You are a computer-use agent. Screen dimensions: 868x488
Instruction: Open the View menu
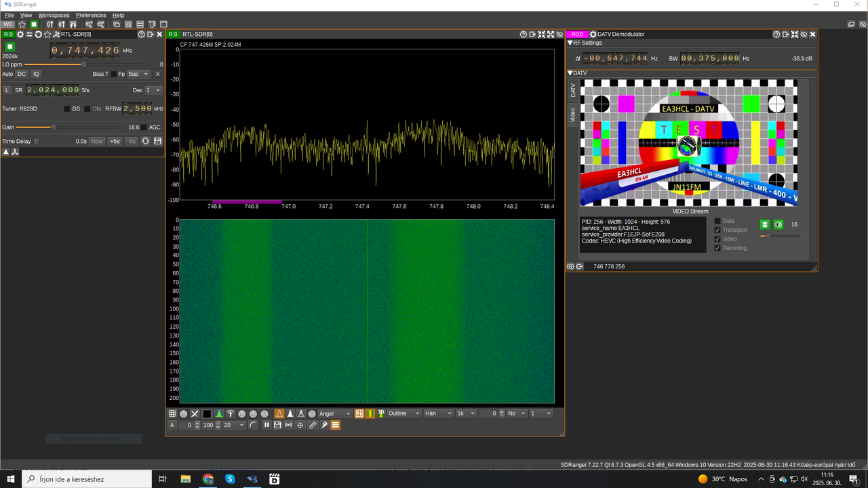coord(26,15)
